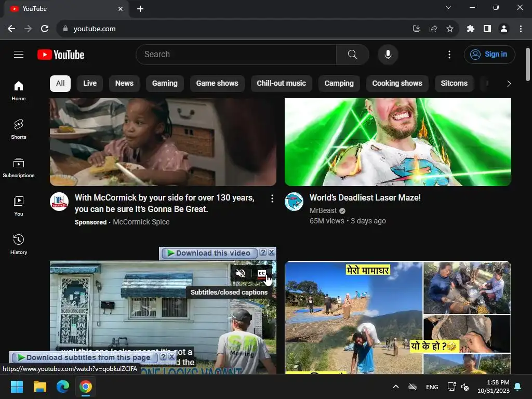Viewport: 532px width, 399px height.
Task: Reload the YouTube page
Action: 45,29
